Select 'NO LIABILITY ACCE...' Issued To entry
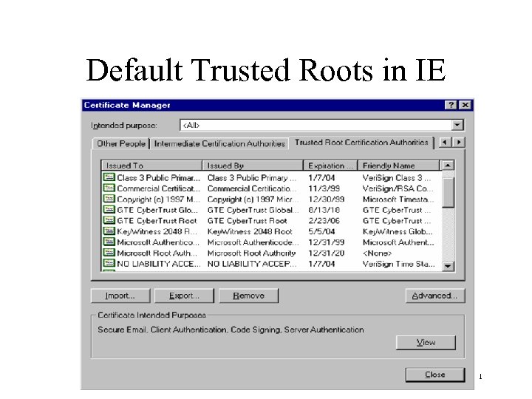 coord(158,264)
